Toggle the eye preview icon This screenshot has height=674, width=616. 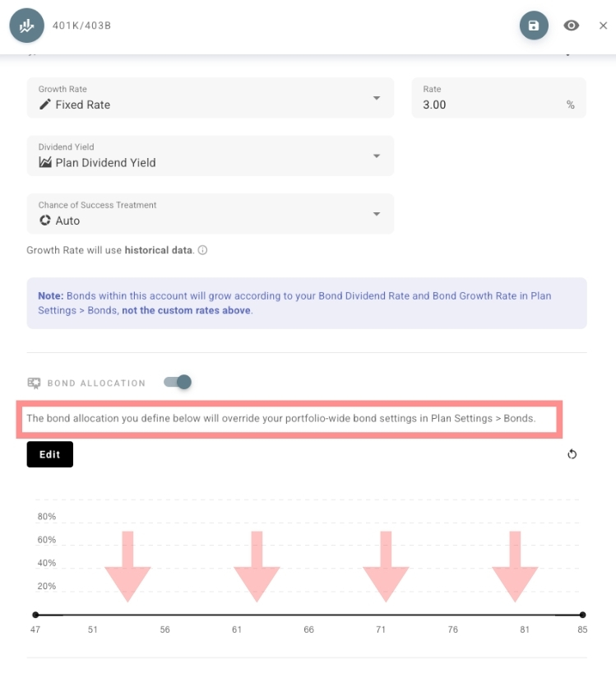click(572, 26)
